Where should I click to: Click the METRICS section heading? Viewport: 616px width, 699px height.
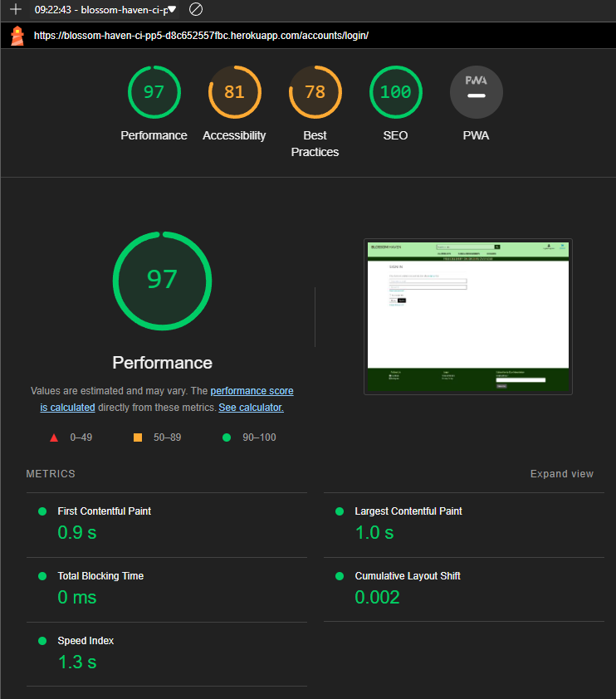tap(51, 474)
